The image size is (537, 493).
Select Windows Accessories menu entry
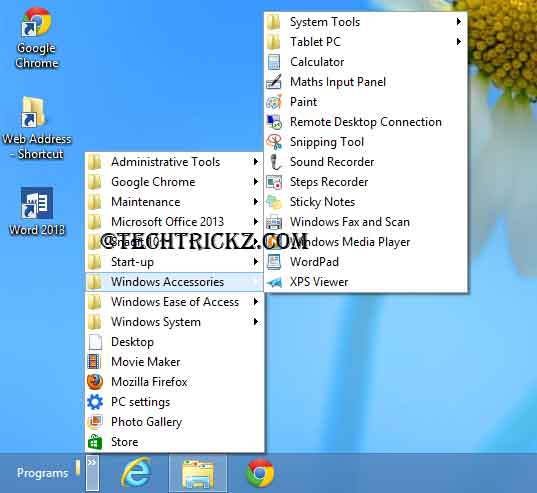174,282
